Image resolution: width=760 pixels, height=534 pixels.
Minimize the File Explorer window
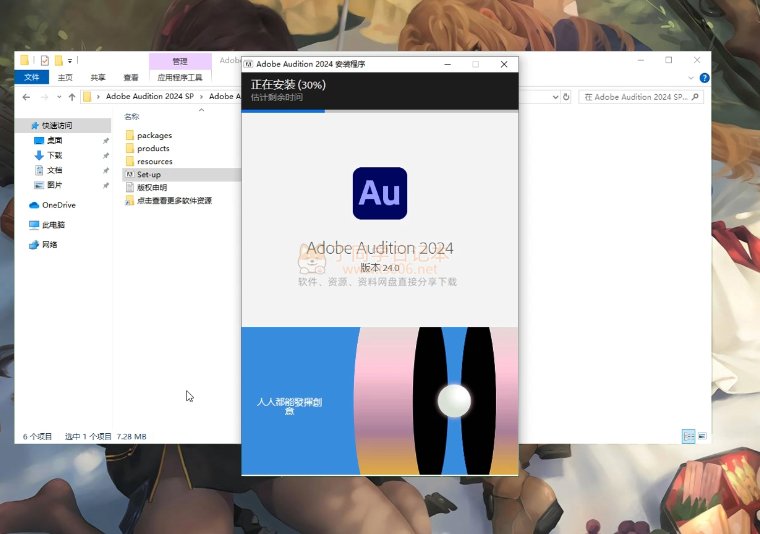[x=641, y=60]
